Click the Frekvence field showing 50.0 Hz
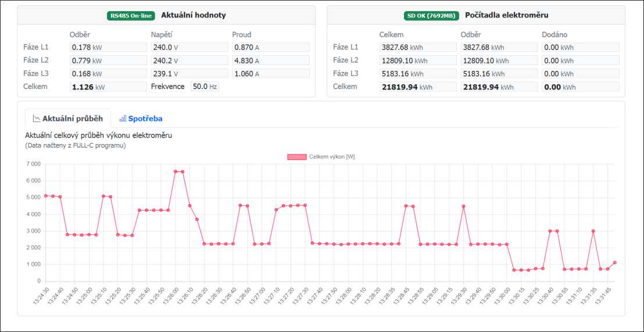Viewport: 644px width, 332px height. coord(205,87)
